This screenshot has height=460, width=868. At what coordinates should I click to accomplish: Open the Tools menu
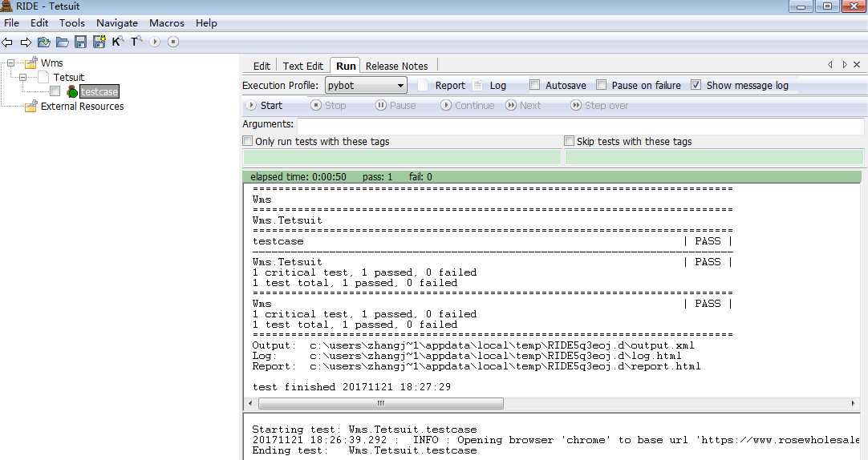pyautogui.click(x=72, y=22)
